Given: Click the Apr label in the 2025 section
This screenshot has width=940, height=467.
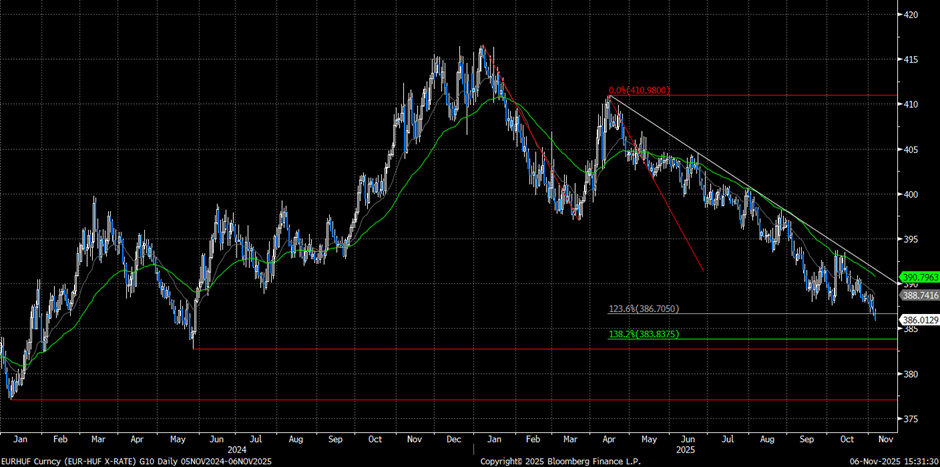Looking at the screenshot, I should click(x=609, y=439).
